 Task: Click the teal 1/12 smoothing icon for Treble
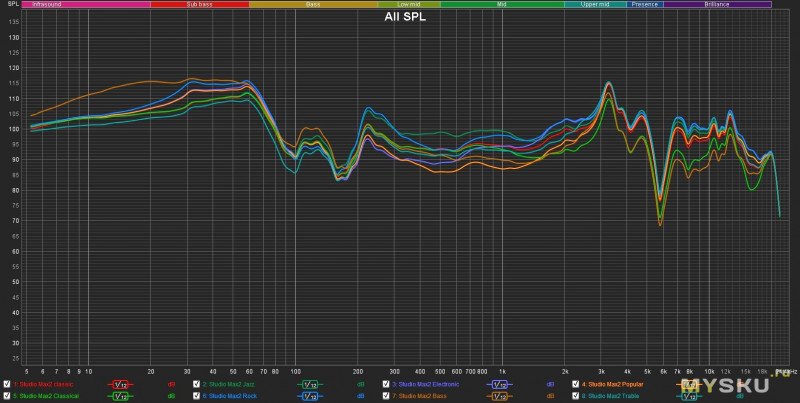[689, 396]
